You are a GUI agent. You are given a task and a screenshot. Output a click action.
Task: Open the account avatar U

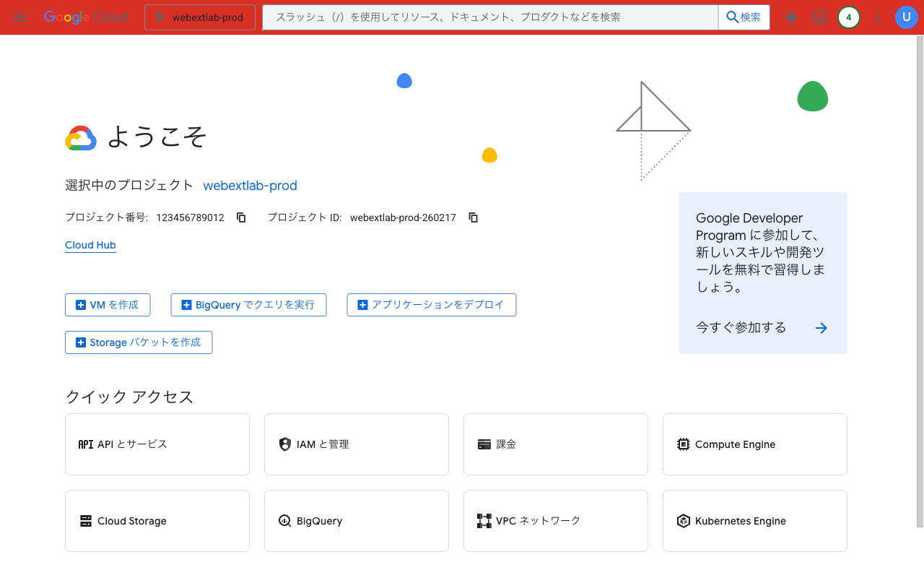click(906, 17)
